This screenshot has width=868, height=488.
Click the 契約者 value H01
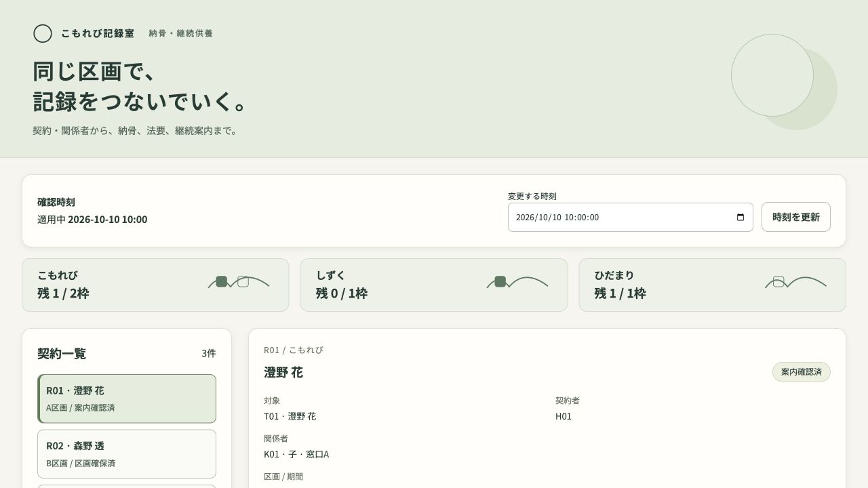(x=564, y=416)
